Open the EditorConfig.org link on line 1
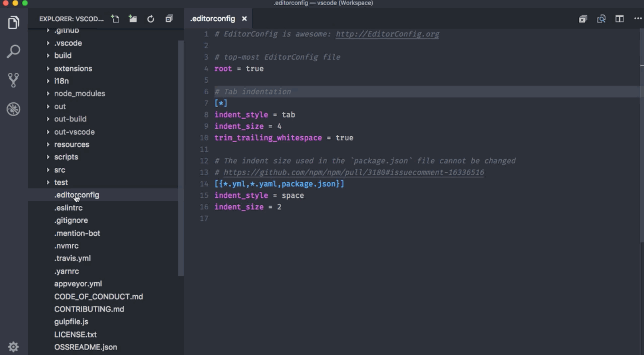This screenshot has height=355, width=644. point(387,34)
